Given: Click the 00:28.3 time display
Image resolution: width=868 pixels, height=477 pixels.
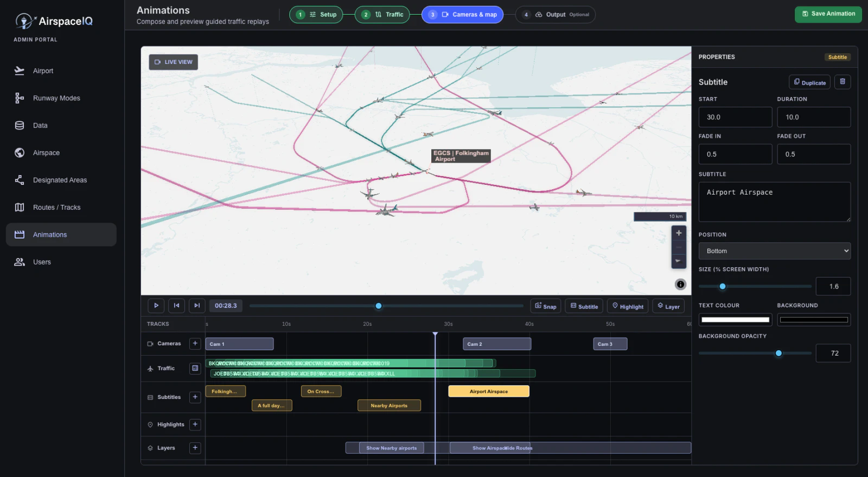Looking at the screenshot, I should coord(226,306).
